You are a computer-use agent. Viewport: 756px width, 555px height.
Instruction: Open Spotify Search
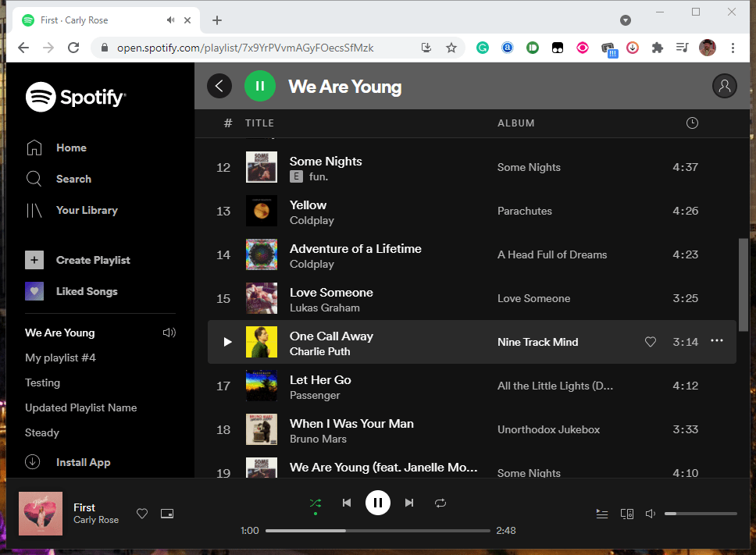click(73, 179)
